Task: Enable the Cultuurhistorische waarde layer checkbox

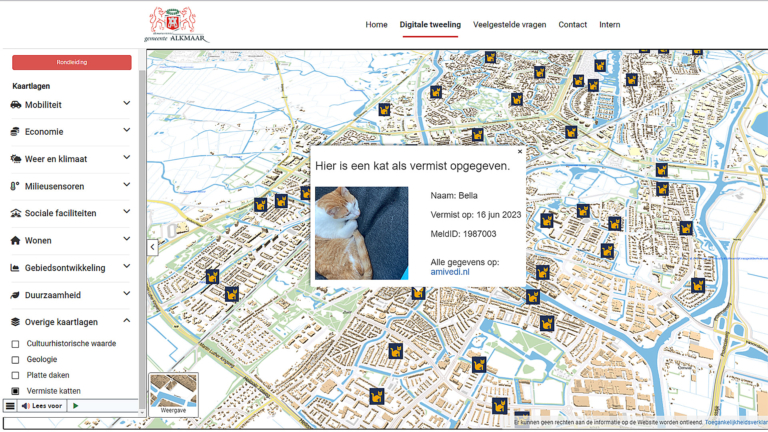Action: click(15, 344)
